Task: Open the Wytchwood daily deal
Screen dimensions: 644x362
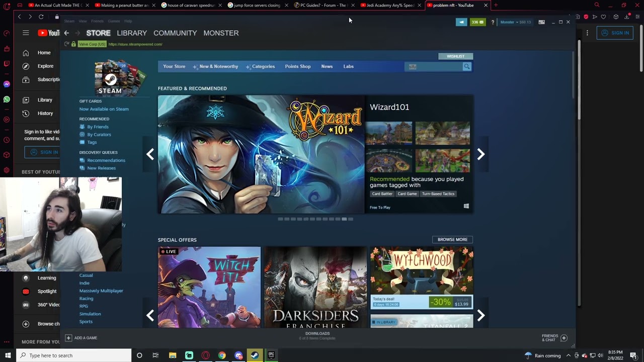Action: pos(422,278)
